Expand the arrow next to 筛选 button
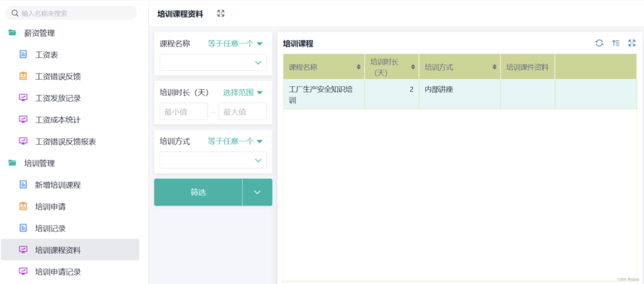This screenshot has width=644, height=284. (257, 192)
